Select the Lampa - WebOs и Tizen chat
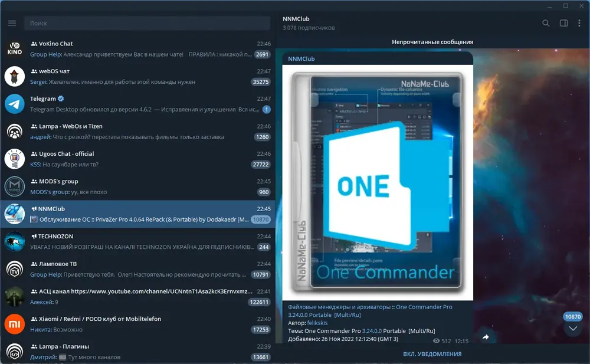The image size is (590, 364). point(137,131)
